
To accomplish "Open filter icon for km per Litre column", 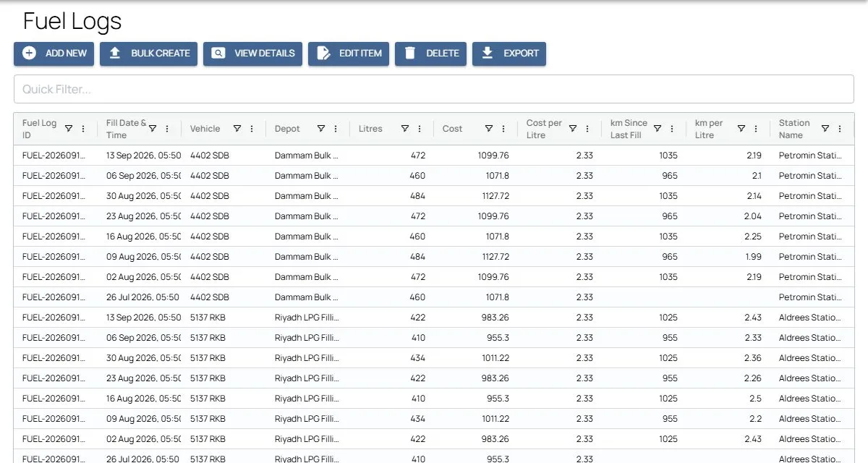I will (741, 129).
